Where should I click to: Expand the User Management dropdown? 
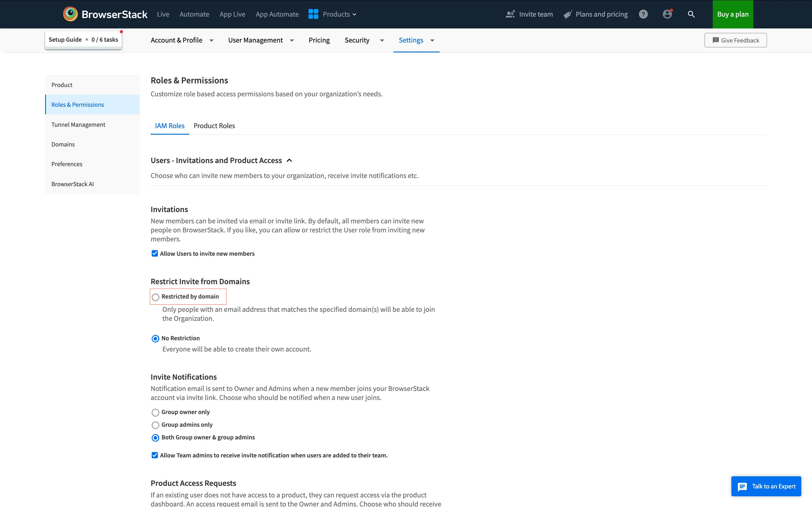[292, 40]
